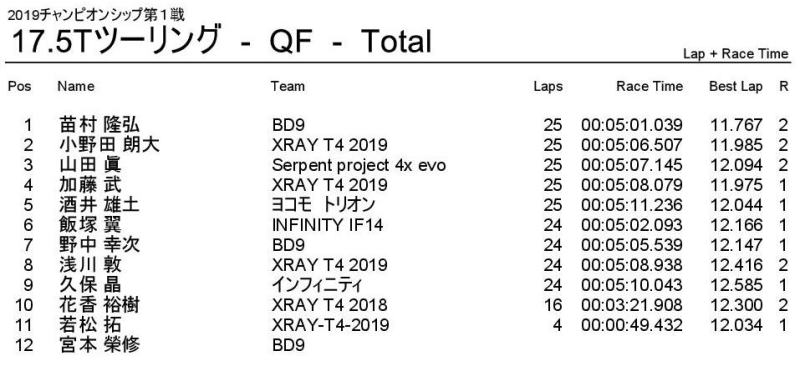Click the Name column header

76,86
